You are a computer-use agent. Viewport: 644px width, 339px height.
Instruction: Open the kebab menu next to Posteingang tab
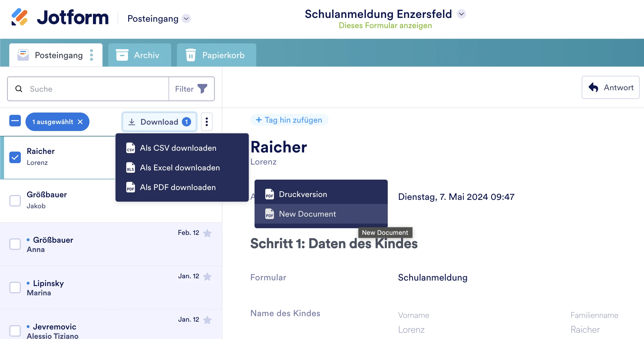(92, 55)
